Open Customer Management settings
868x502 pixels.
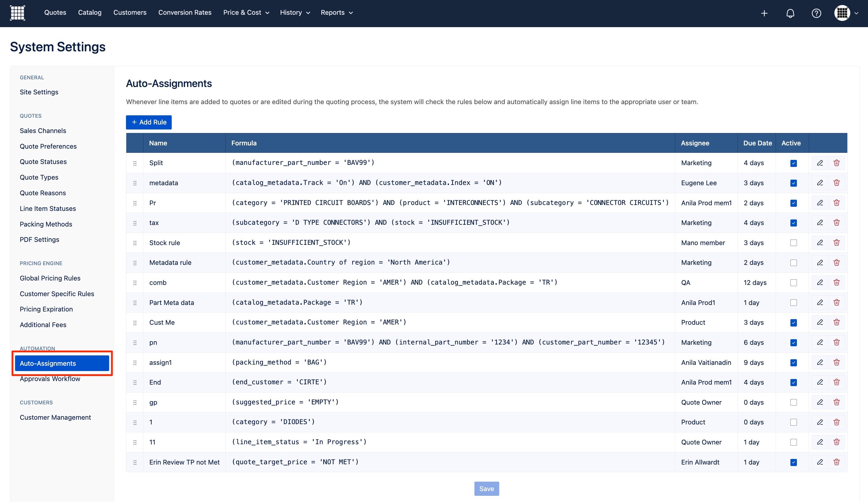pos(55,417)
